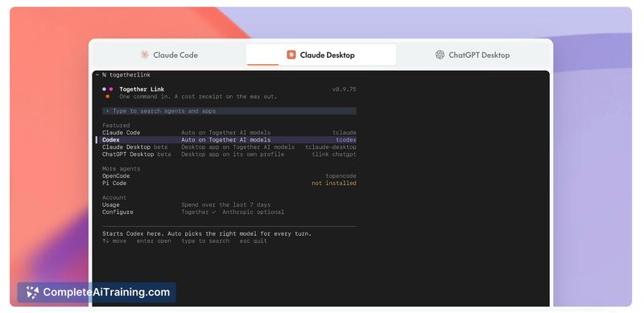Click the 'Together Link' title text

(142, 89)
